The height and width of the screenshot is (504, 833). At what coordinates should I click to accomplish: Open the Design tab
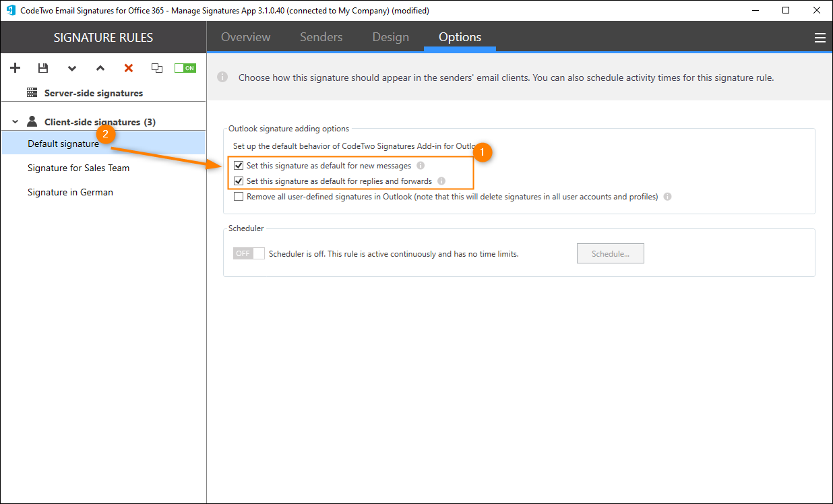coord(390,37)
